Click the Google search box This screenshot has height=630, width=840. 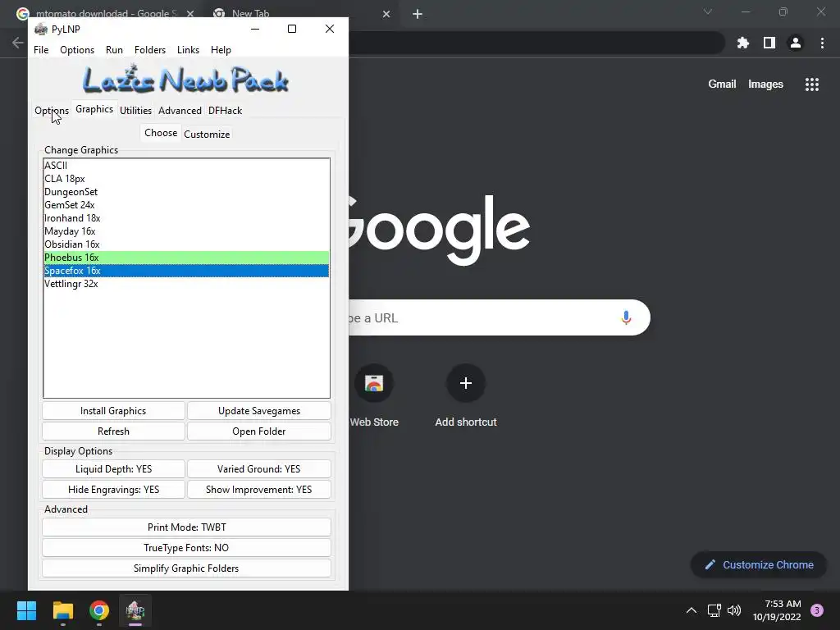click(498, 317)
